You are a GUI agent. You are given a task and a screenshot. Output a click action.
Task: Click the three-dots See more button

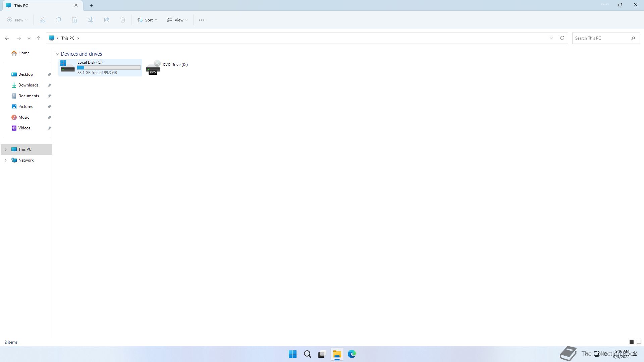[x=202, y=20]
